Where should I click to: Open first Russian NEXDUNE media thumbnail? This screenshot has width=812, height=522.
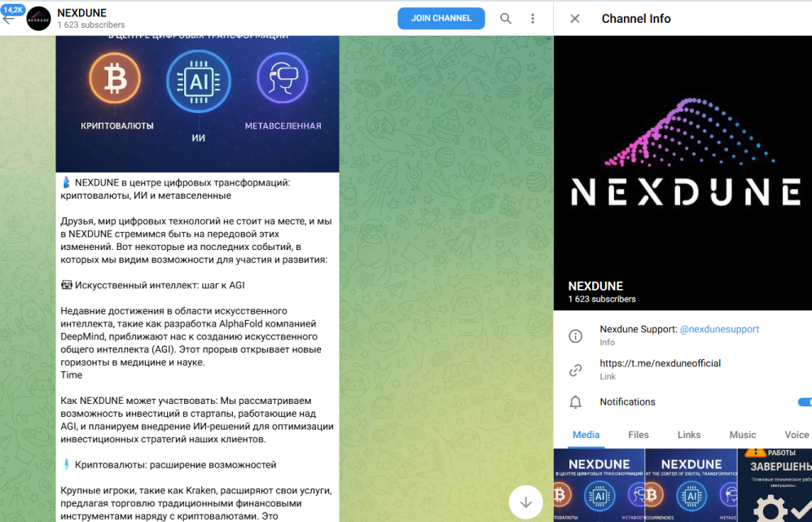point(599,485)
